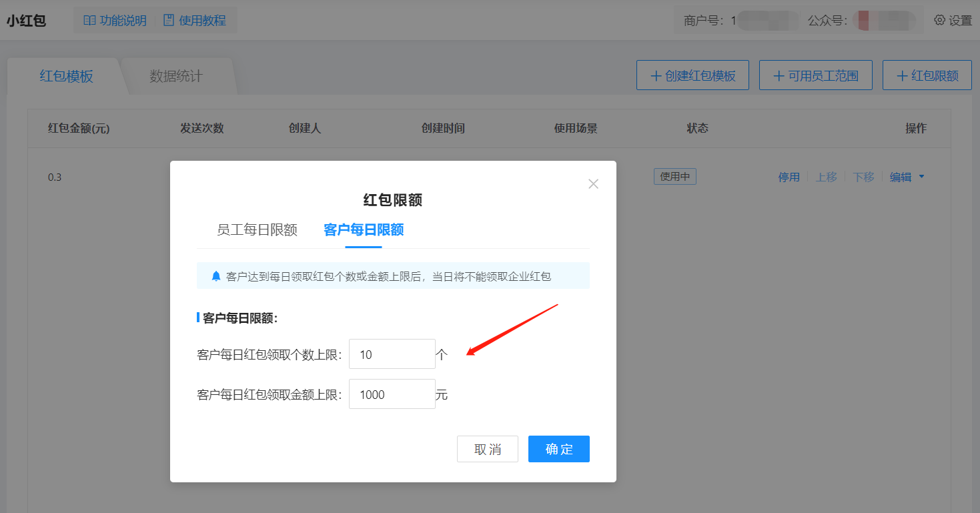Click the 红包金额(元) column header

[x=79, y=128]
